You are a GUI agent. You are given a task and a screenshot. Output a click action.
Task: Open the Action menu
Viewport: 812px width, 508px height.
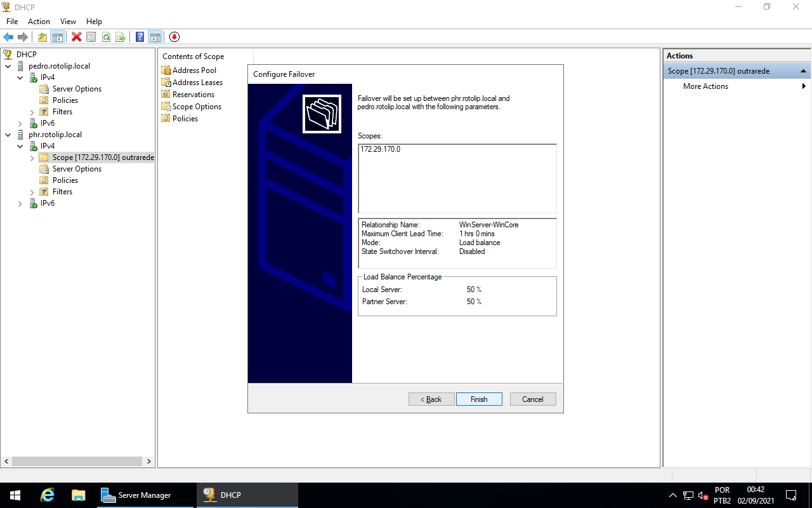point(39,21)
